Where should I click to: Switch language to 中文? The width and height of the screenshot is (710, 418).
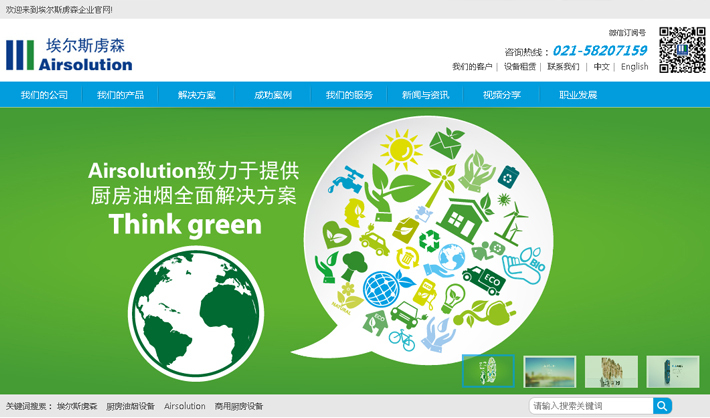click(x=601, y=67)
